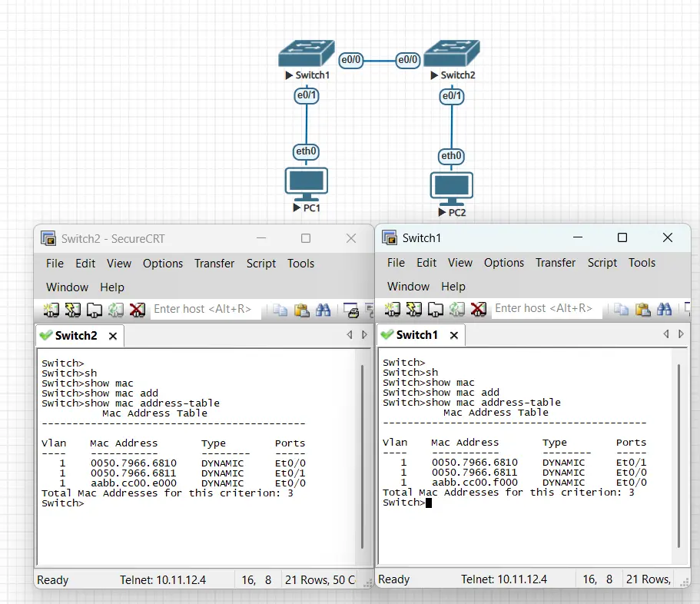700x604 pixels.
Task: Open Script menu in Switch2 window
Action: click(x=261, y=264)
